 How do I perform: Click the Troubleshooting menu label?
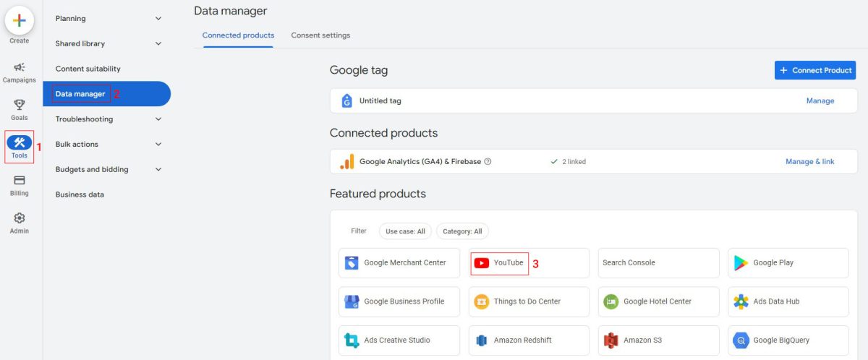[x=84, y=119]
